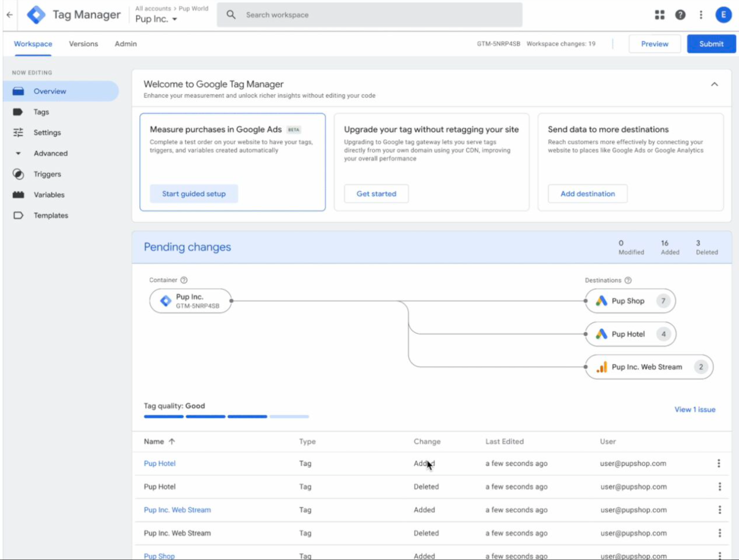Click the Destinations help icon
Viewport: 739px width, 560px height.
(628, 280)
